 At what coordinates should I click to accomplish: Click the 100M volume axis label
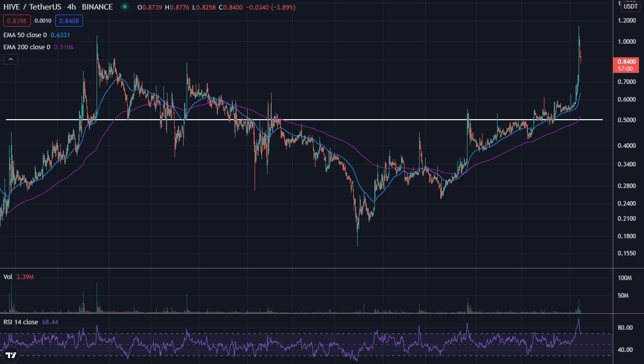tap(624, 278)
